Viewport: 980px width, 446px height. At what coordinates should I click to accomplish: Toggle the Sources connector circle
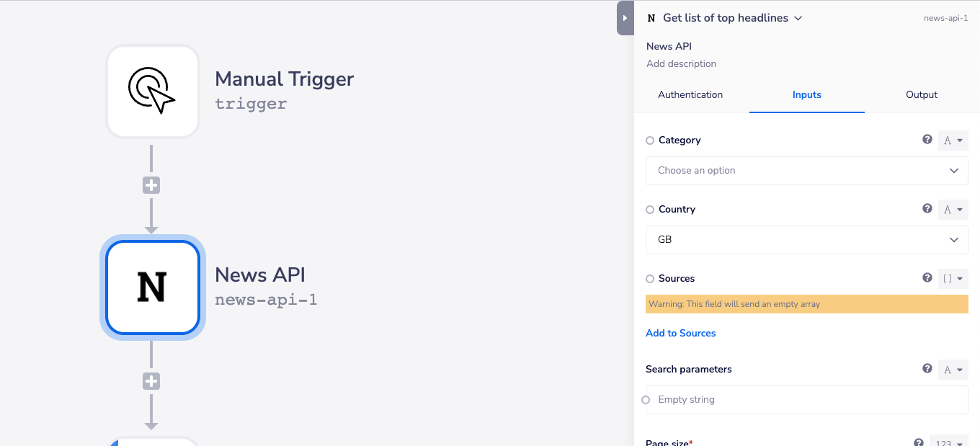pyautogui.click(x=650, y=279)
